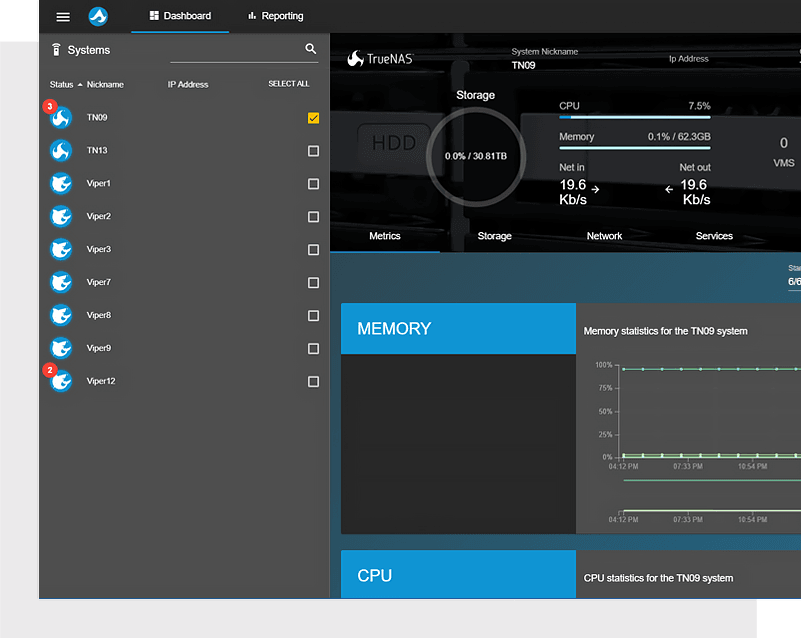
Task: Check the Viper7 checkbox
Action: click(x=314, y=283)
